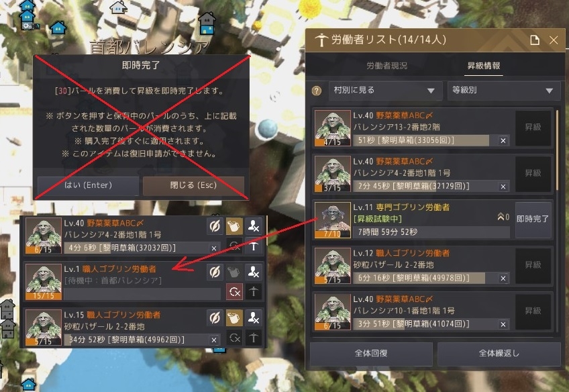
Task: Click the repeat work icon for Lv.1 worker
Action: click(x=234, y=292)
